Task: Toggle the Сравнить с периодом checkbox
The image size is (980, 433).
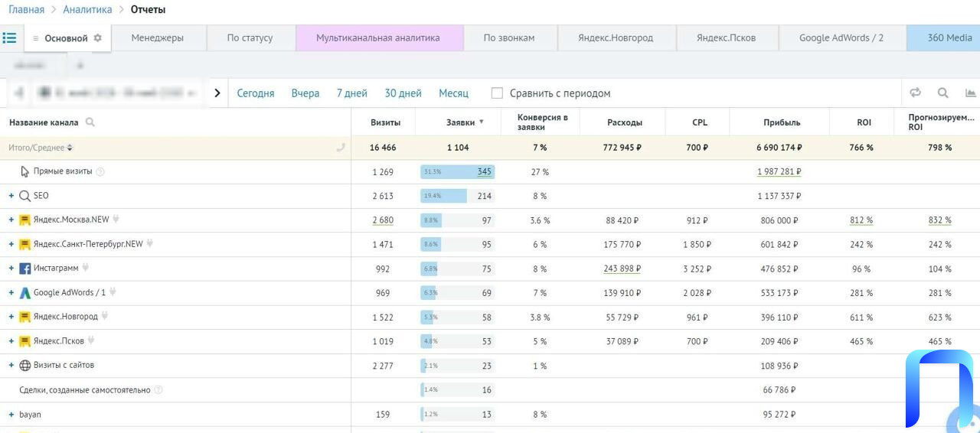Action: (x=497, y=93)
